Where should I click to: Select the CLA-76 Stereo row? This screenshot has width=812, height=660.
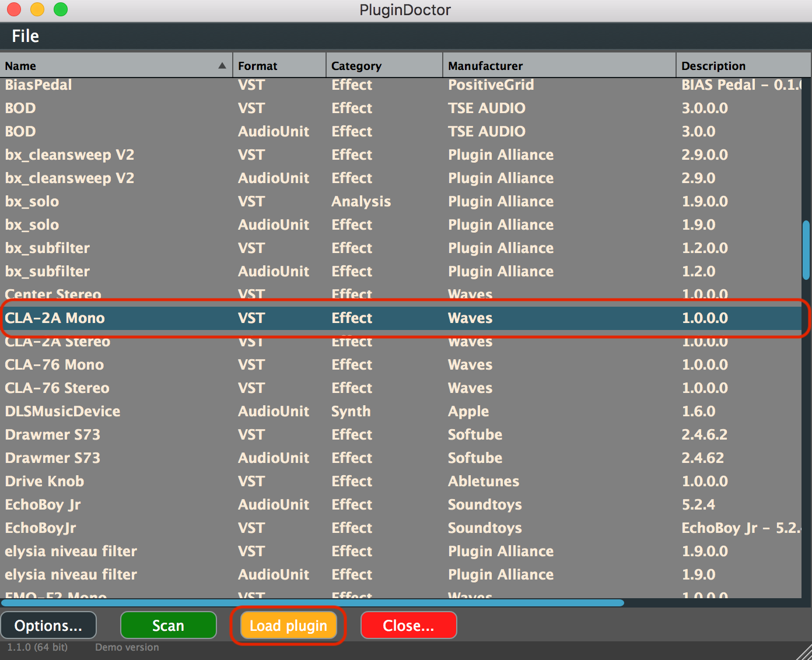(401, 388)
